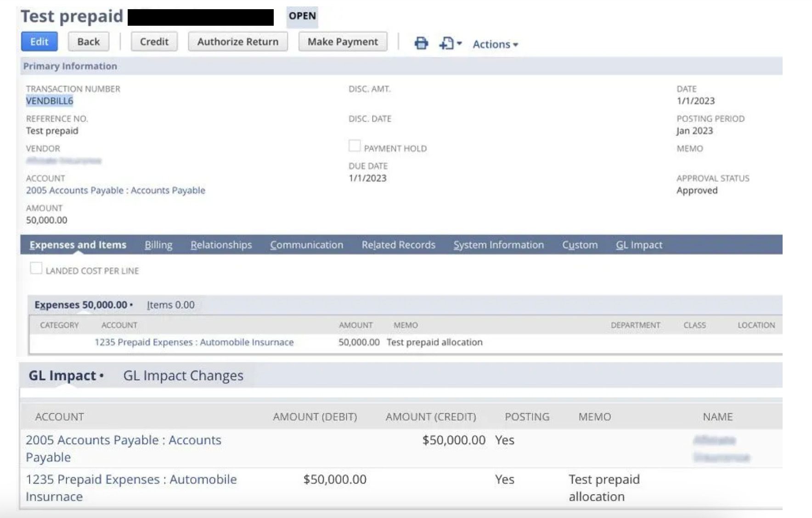812x518 pixels.
Task: Click Authorize Return
Action: pyautogui.click(x=237, y=41)
